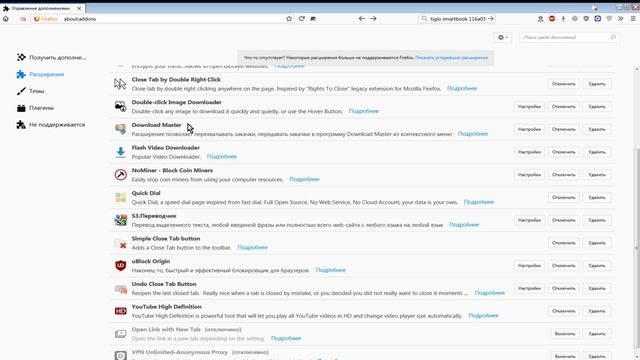This screenshot has height=360, width=640.
Task: Open Настройки for uBlock Origin
Action: pyautogui.click(x=529, y=266)
